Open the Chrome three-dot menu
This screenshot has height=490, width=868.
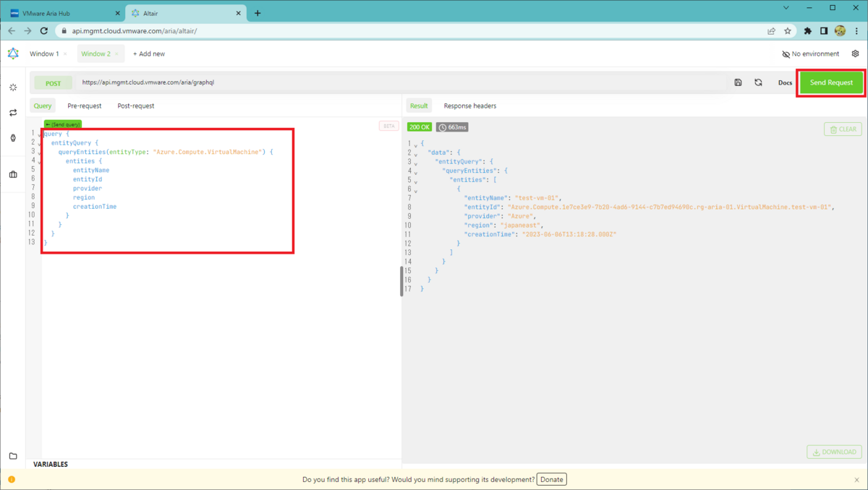(x=856, y=31)
